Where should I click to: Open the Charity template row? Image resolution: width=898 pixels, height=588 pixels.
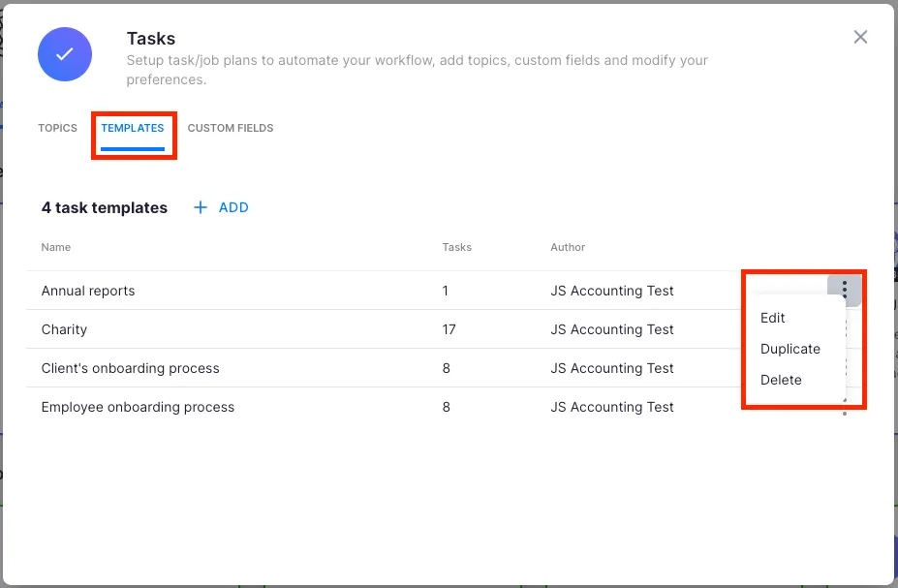click(x=64, y=329)
